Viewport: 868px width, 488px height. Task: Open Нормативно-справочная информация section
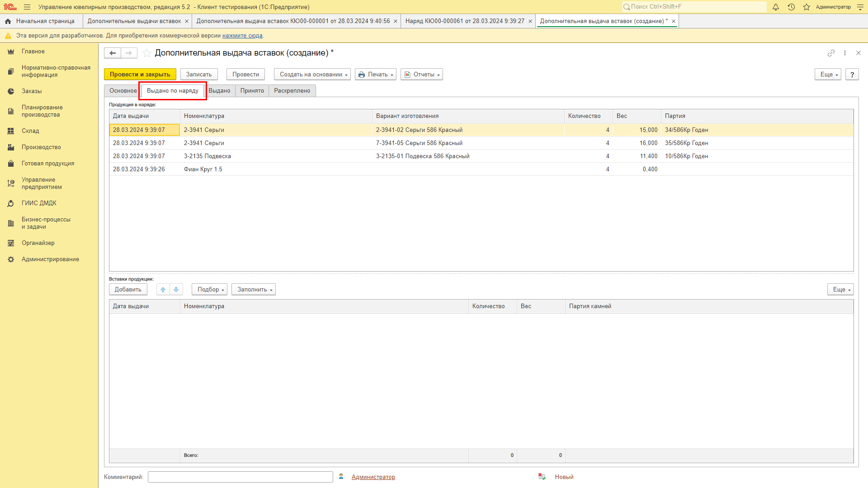point(56,71)
